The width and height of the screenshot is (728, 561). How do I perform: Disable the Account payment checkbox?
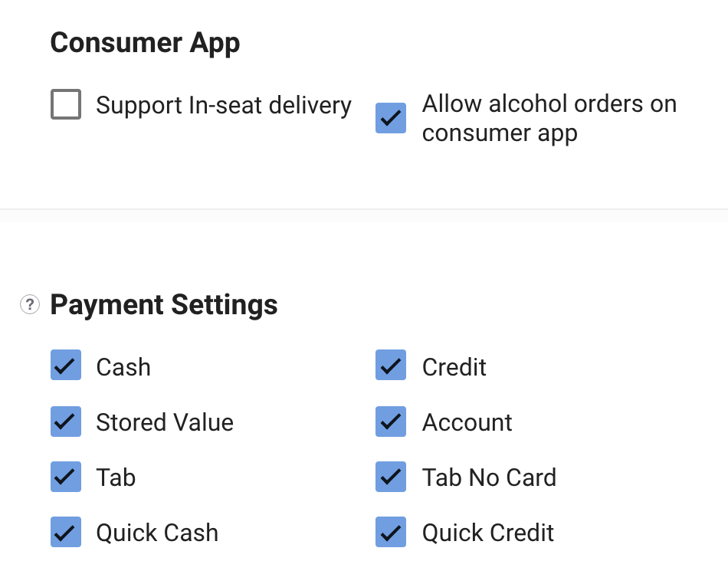(x=391, y=422)
